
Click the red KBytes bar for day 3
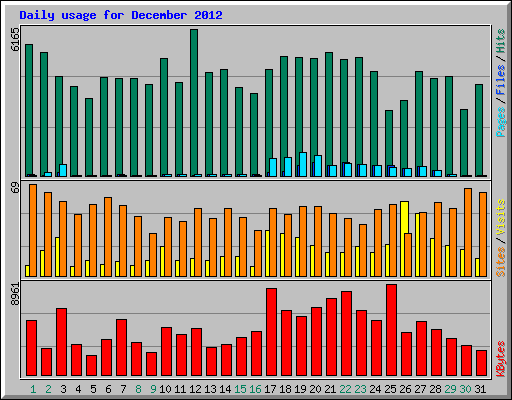61,342
